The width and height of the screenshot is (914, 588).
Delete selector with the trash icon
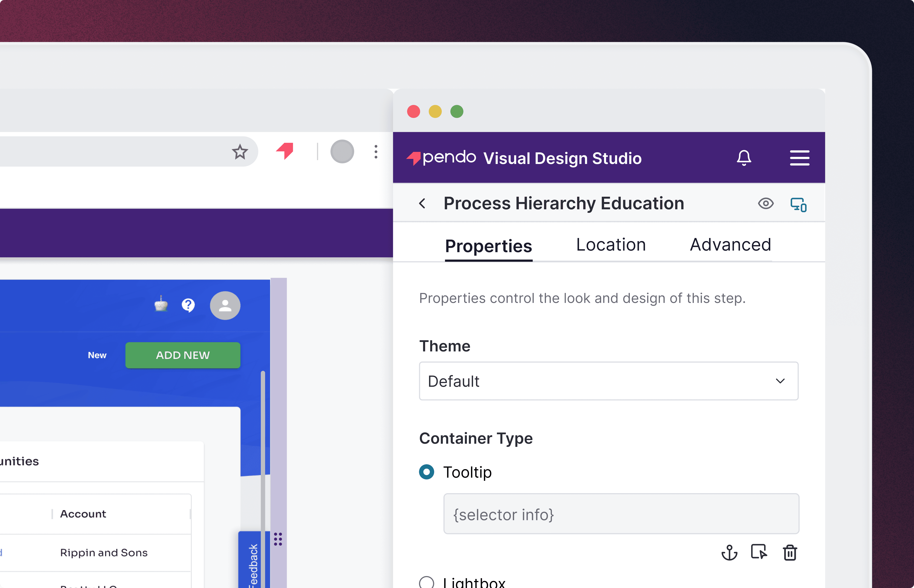click(790, 552)
